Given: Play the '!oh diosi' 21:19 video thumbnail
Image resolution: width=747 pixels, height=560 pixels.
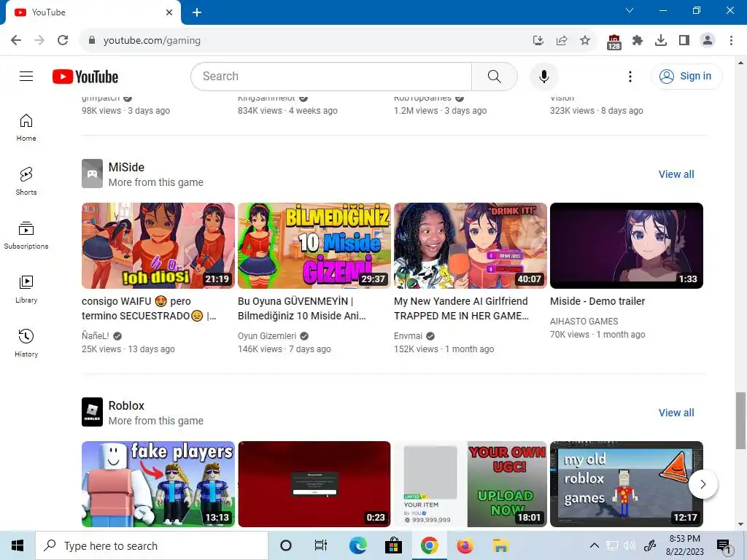Looking at the screenshot, I should (158, 246).
